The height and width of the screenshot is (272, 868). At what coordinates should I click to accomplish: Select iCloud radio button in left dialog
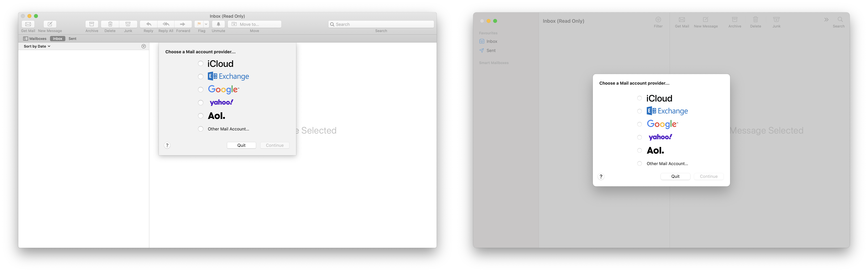pos(200,64)
